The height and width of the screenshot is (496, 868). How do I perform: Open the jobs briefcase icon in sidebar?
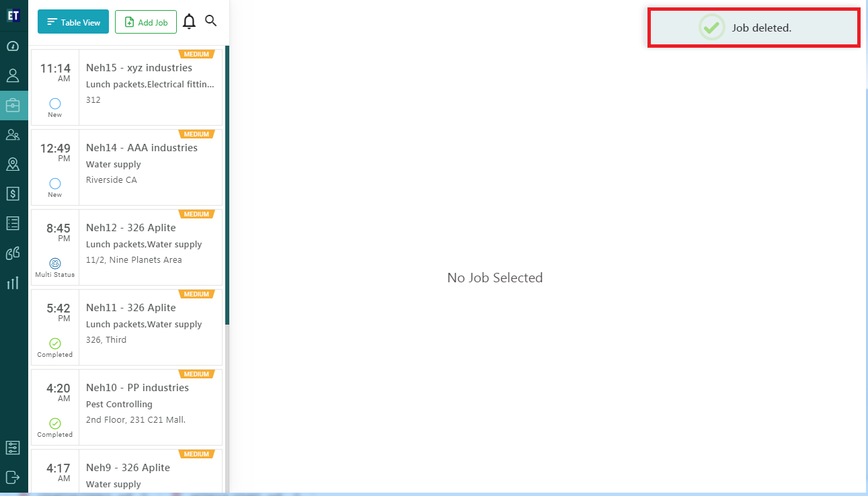(x=13, y=106)
